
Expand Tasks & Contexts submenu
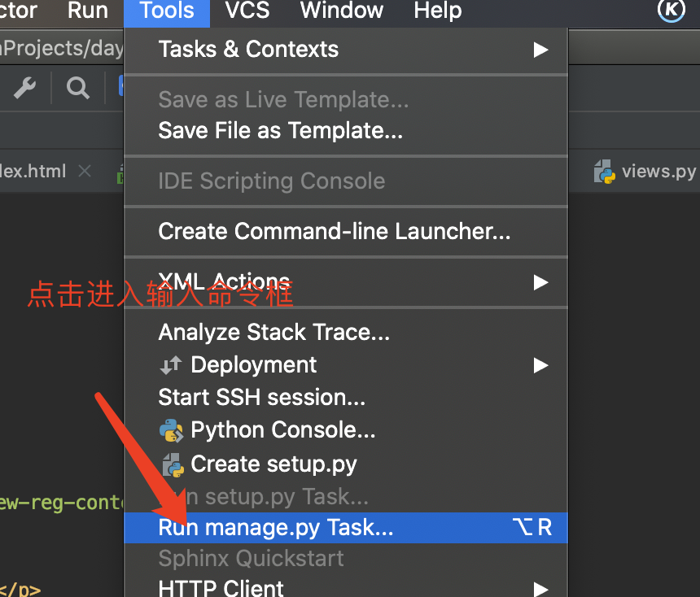(346, 49)
